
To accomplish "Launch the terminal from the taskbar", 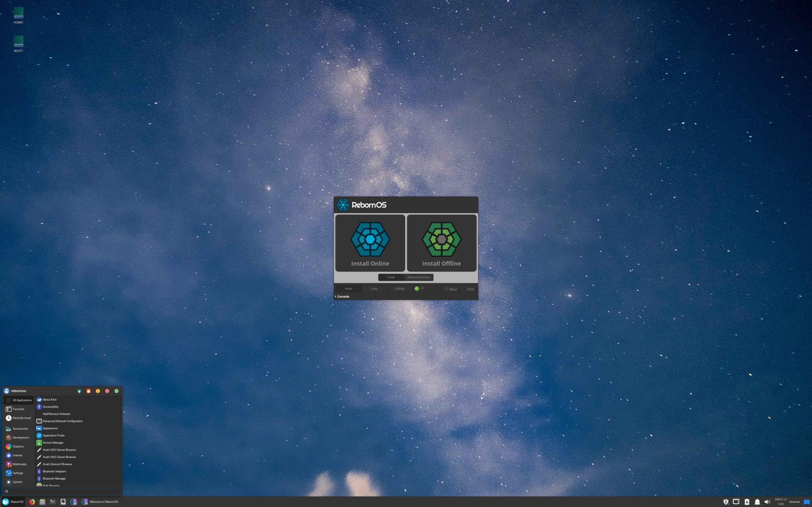I will (x=53, y=502).
